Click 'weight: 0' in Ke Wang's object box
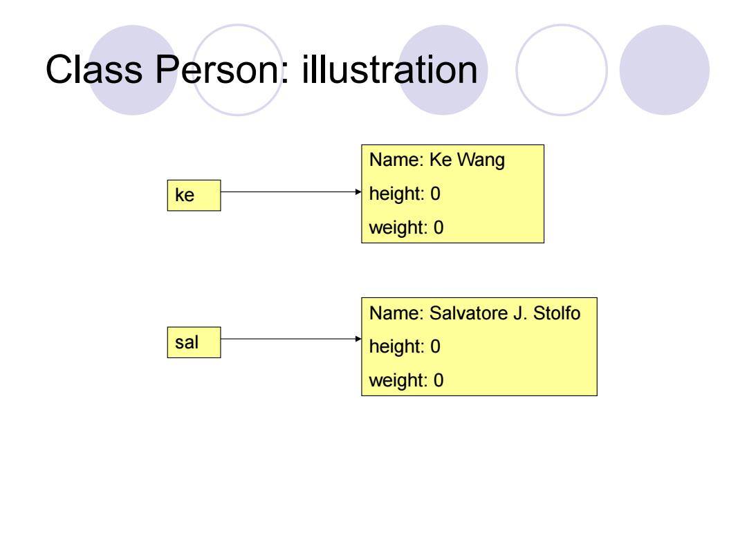Screen dimensions: 747x560 [x=406, y=227]
